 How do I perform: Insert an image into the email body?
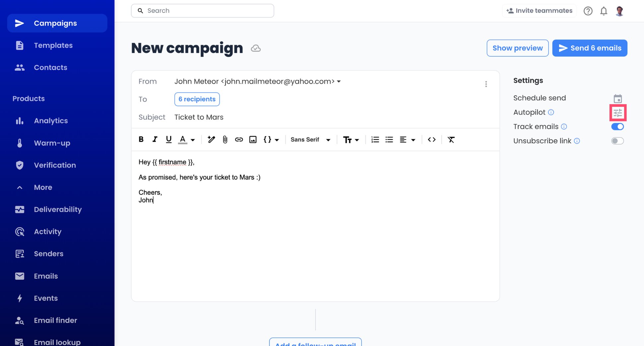[253, 140]
